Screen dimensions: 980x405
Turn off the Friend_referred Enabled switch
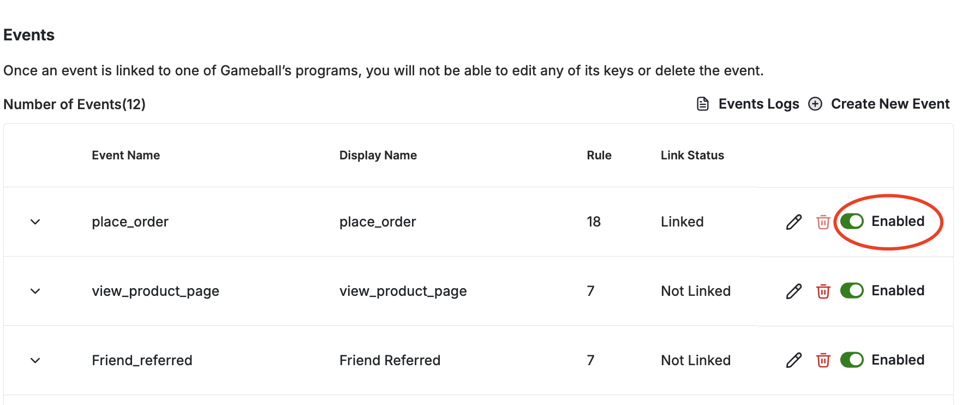pos(852,360)
